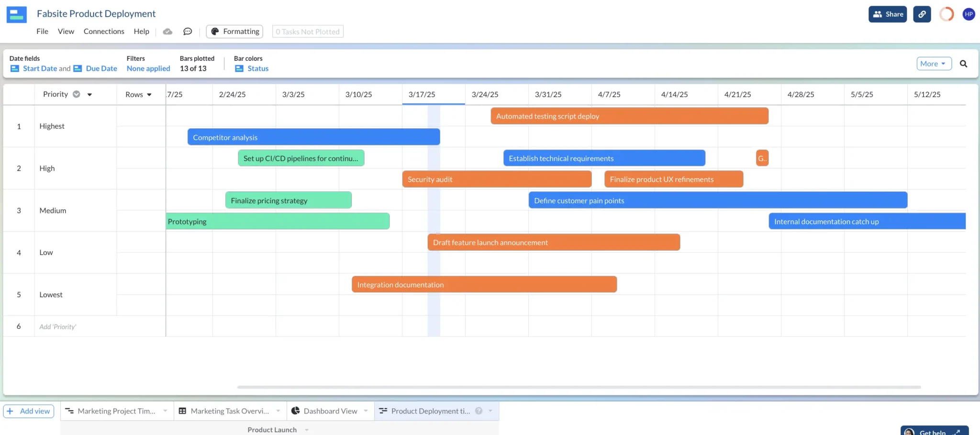Open the HP user avatar menu

(x=969, y=14)
